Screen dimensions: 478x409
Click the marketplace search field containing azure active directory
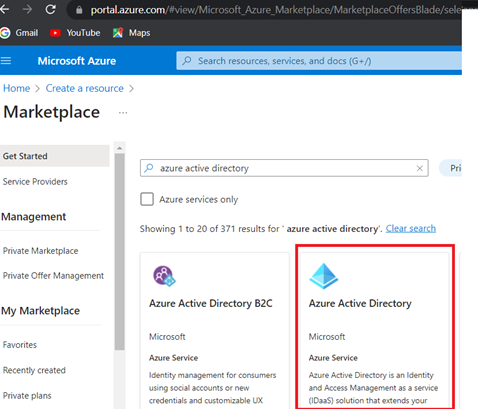tap(284, 168)
